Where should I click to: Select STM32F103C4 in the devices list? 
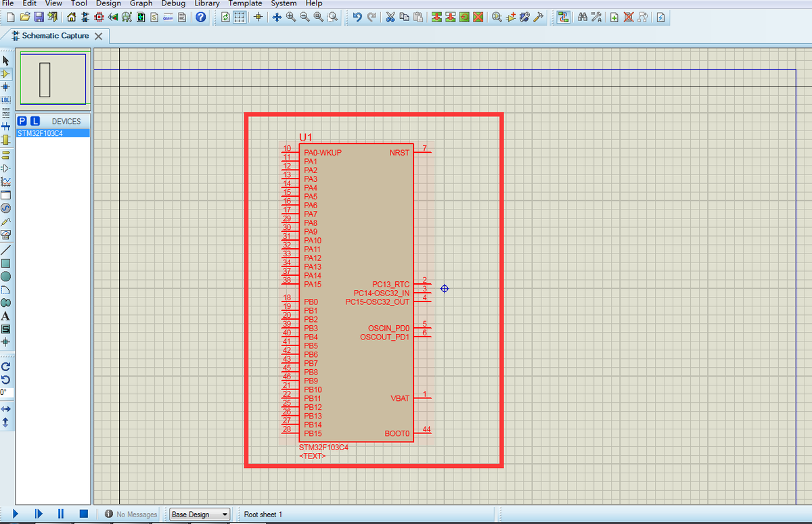click(x=41, y=133)
